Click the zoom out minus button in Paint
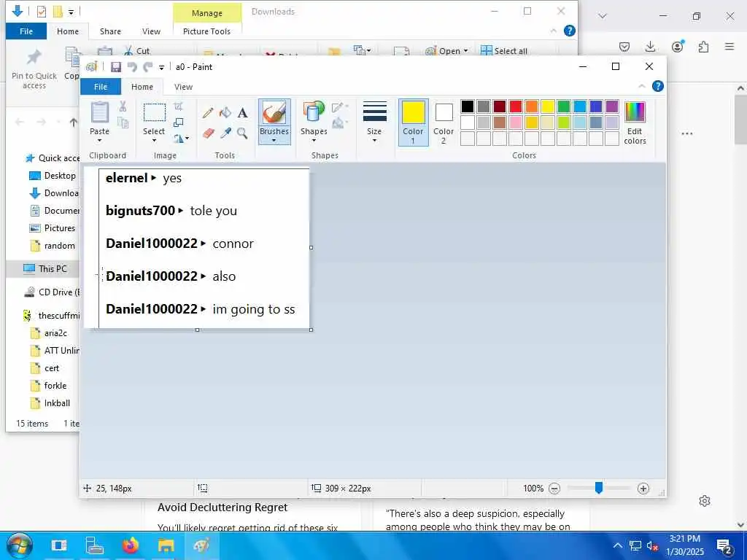747x560 pixels. [554, 489]
